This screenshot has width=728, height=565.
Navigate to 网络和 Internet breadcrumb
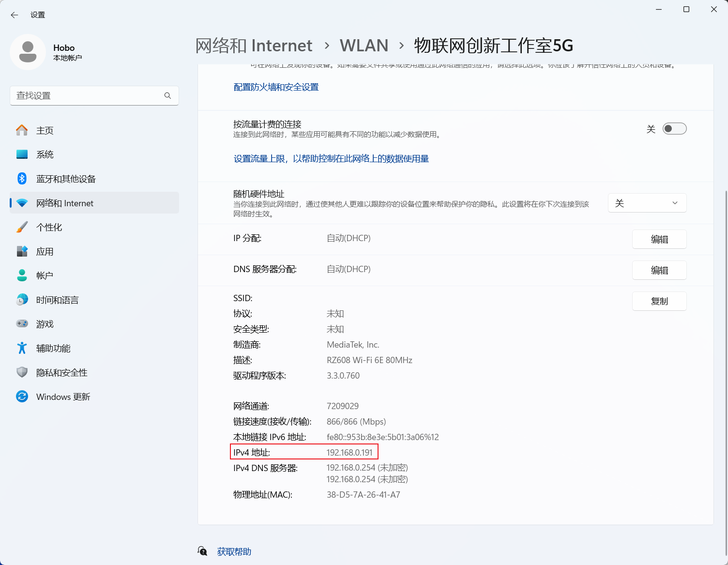(254, 45)
